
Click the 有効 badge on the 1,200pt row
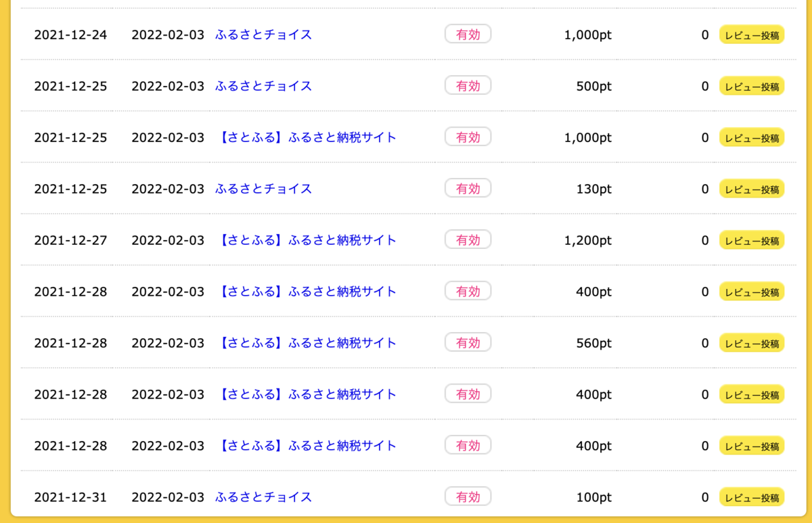point(468,240)
